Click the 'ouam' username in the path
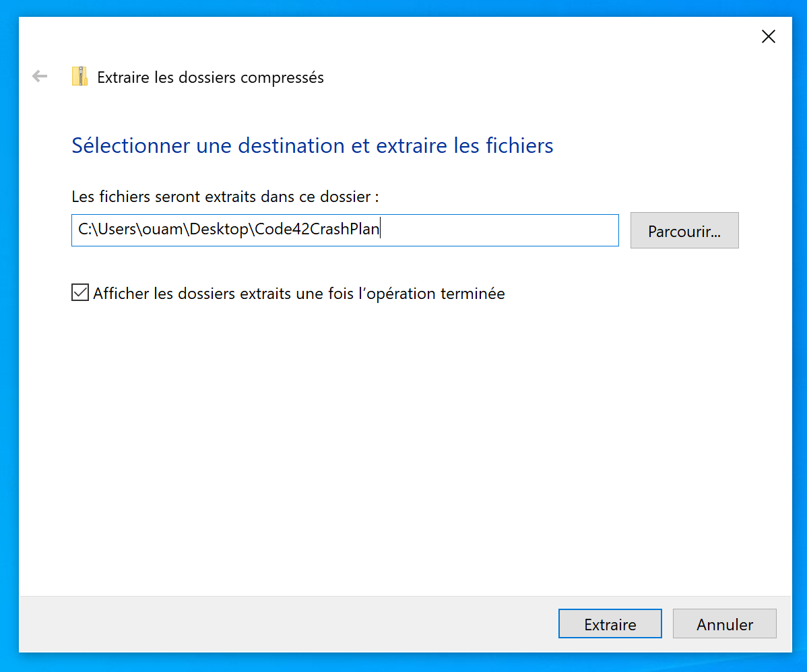 [162, 230]
